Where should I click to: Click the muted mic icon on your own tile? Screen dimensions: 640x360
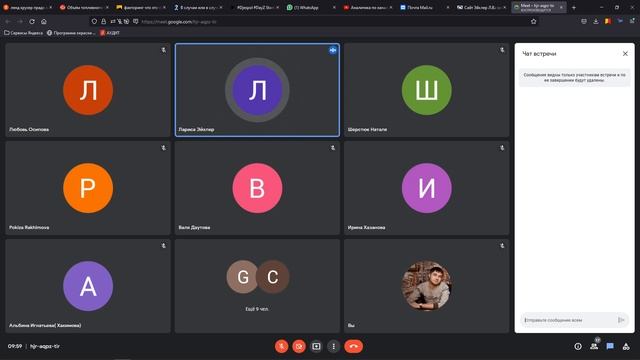502,246
